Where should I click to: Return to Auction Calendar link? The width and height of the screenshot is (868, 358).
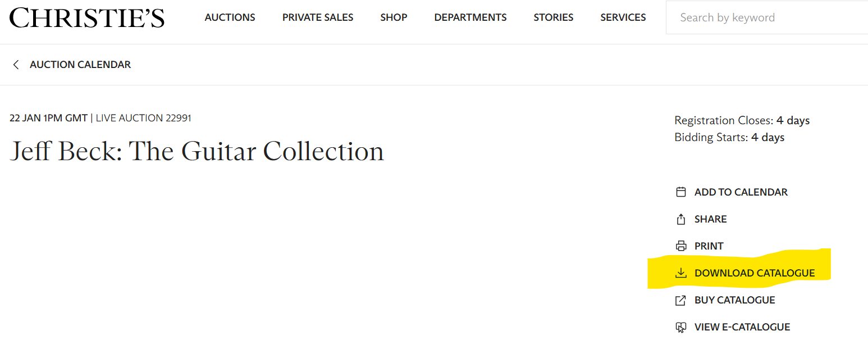[80, 65]
